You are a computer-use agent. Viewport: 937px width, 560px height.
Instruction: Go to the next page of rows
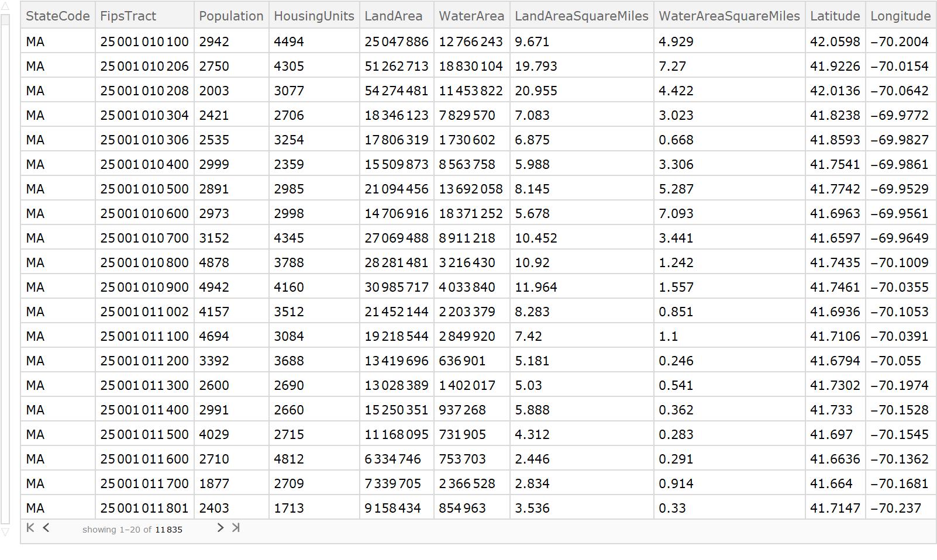click(x=220, y=528)
